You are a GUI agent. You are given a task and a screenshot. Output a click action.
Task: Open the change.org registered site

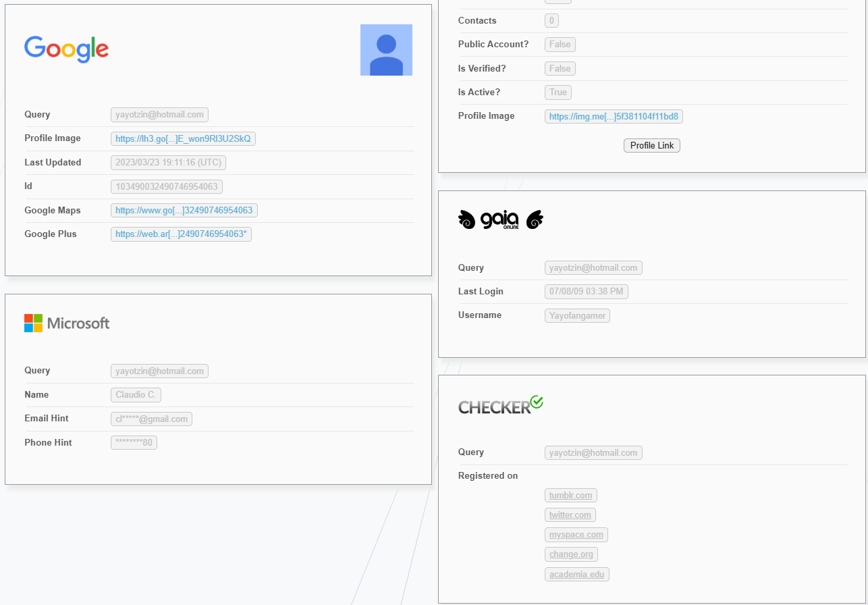[x=571, y=554]
